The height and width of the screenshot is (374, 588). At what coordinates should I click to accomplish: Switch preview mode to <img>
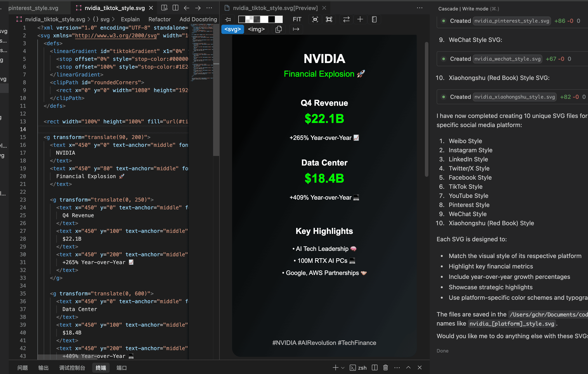[x=256, y=29]
